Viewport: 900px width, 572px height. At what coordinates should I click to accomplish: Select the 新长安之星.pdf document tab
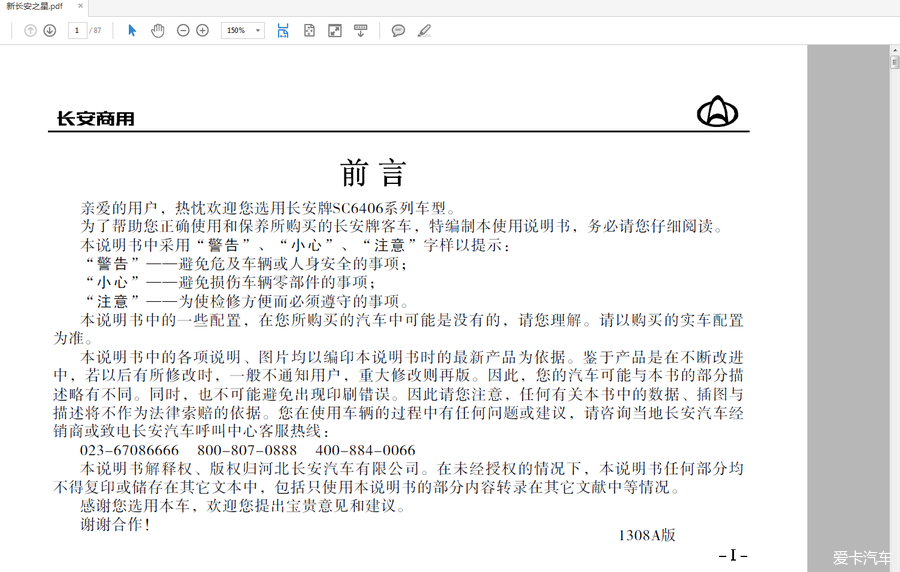tap(34, 6)
